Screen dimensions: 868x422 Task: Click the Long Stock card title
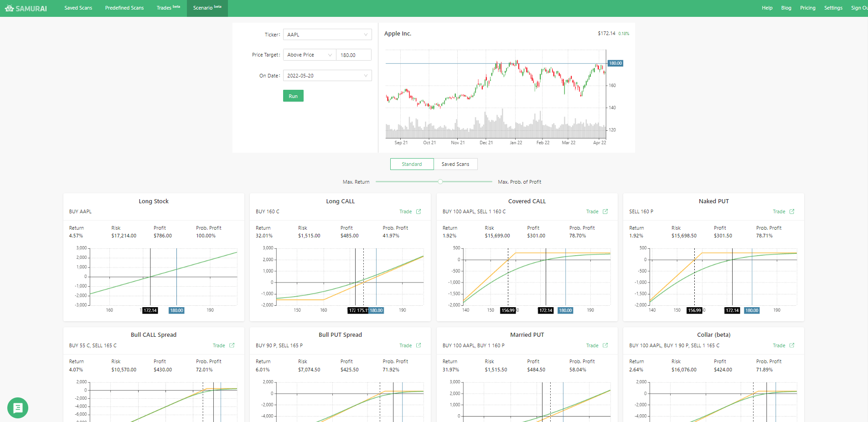pos(154,201)
